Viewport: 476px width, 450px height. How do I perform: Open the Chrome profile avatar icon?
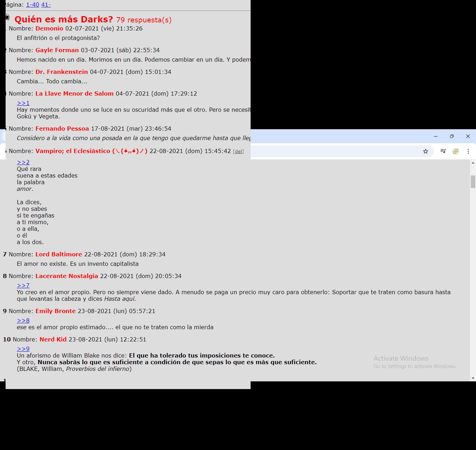[x=456, y=151]
